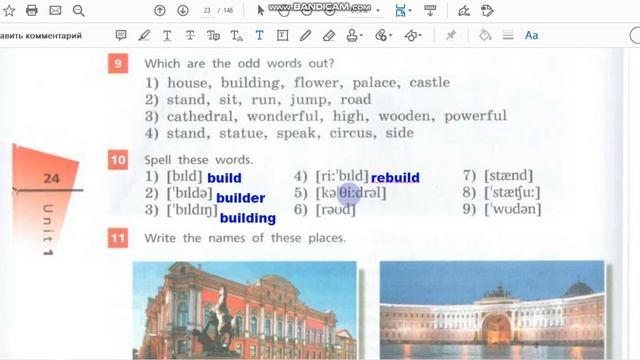Click transcription [stænd] in item 7

tap(509, 176)
